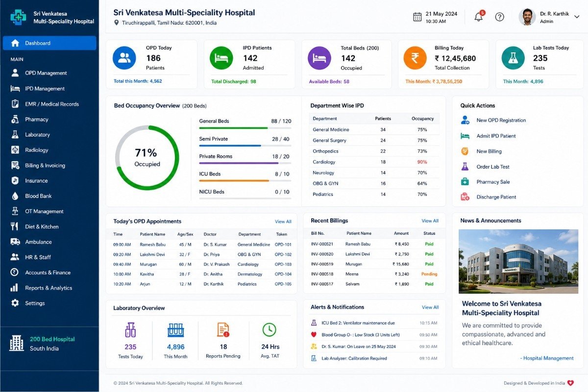
Task: Open Reports & Analytics menu item
Action: (49, 288)
